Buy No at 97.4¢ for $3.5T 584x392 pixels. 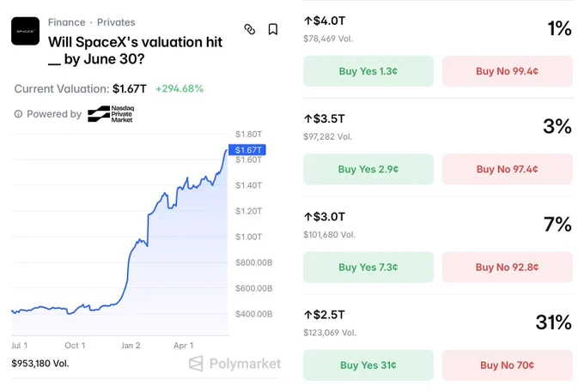click(507, 169)
